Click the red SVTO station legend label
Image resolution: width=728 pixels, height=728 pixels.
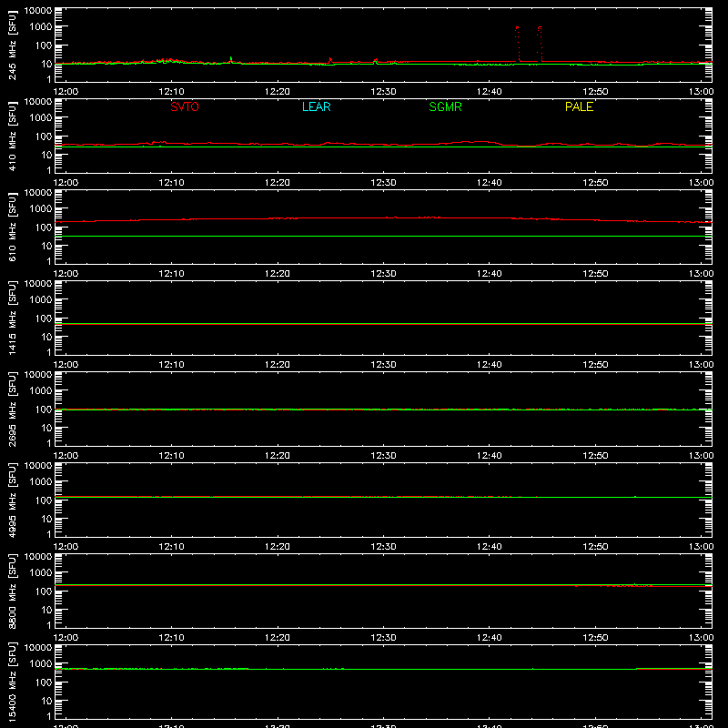[185, 106]
